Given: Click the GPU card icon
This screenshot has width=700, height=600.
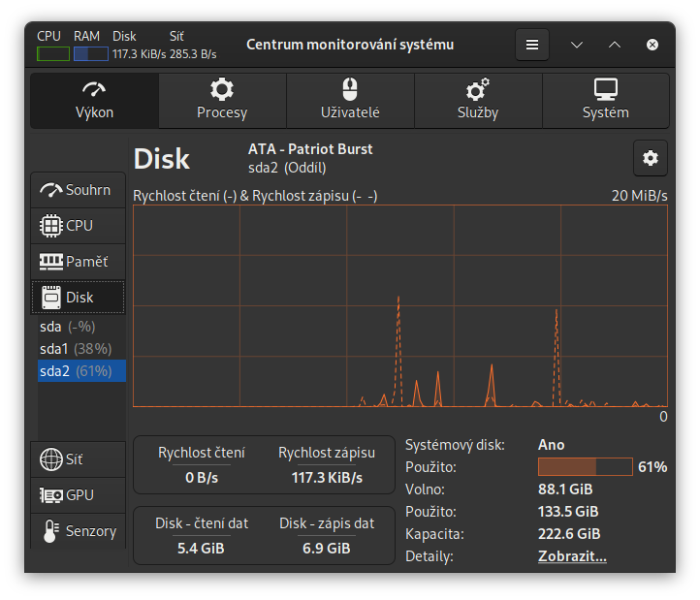Looking at the screenshot, I should click(50, 495).
